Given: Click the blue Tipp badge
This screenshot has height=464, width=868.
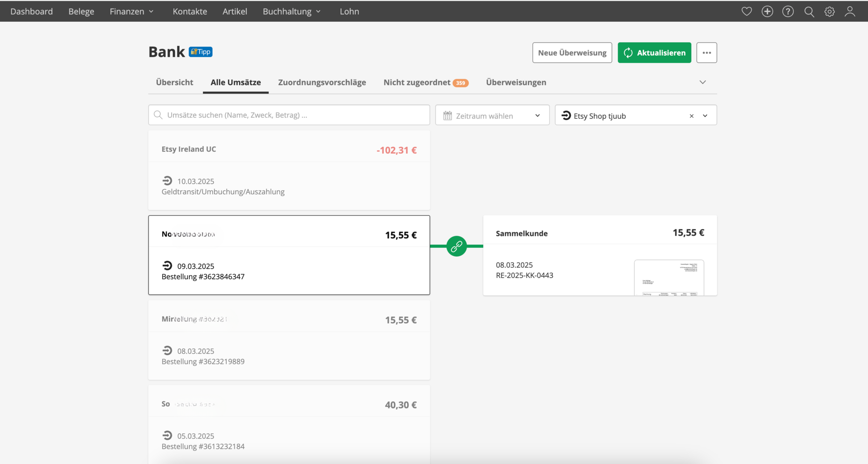Looking at the screenshot, I should [x=201, y=52].
